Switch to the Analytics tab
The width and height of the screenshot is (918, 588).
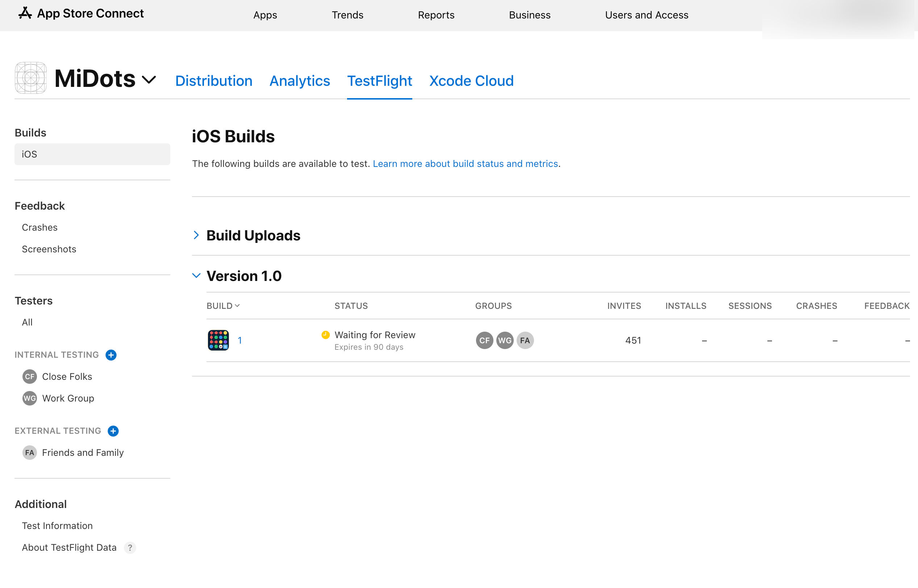300,81
